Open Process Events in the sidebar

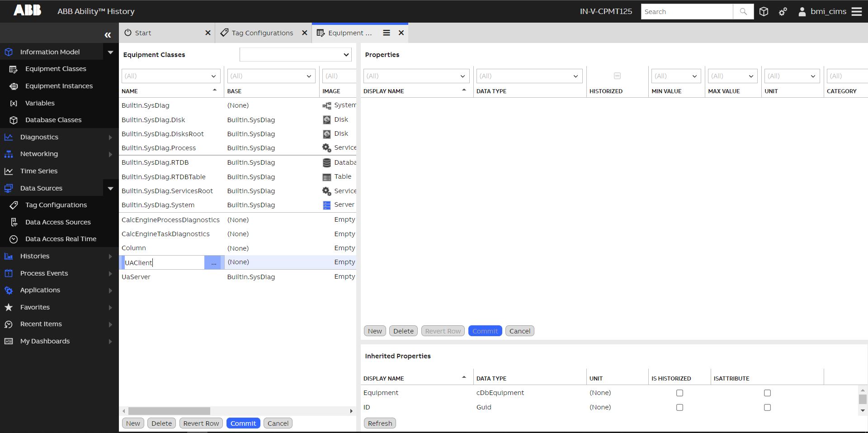44,273
